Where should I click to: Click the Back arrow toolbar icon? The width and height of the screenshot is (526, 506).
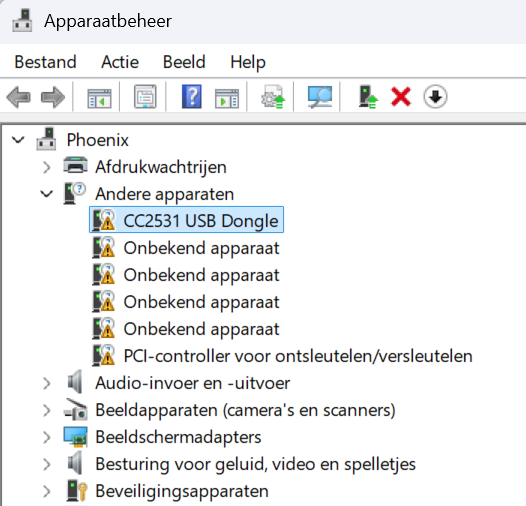18,97
